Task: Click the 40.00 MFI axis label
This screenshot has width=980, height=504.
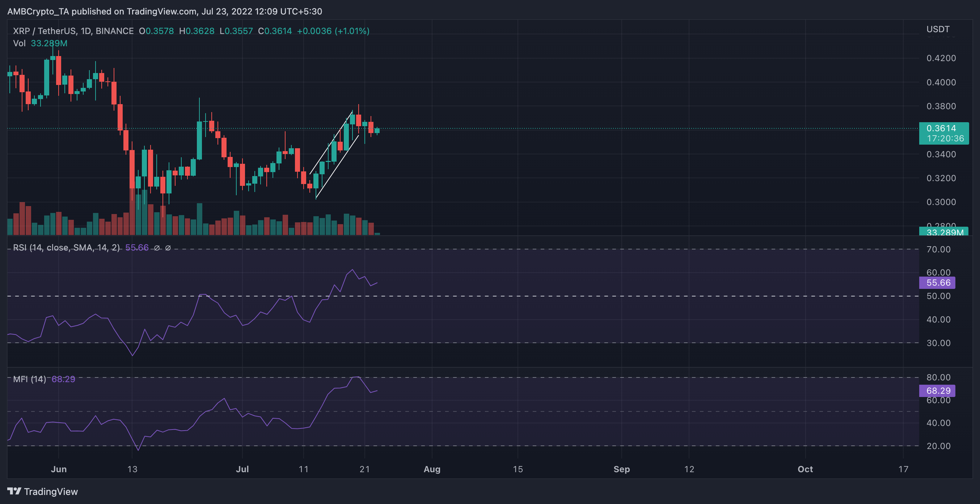Action: tap(938, 423)
